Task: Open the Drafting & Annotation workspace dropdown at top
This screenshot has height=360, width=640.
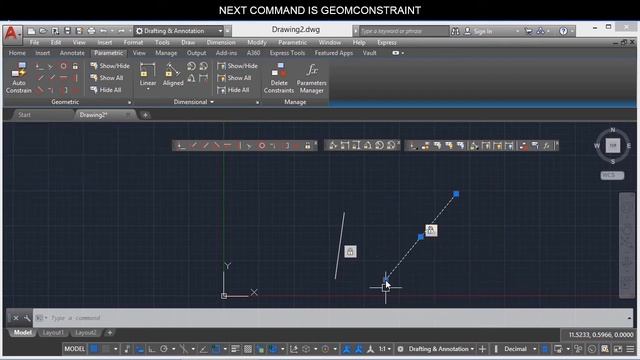Action: 179,31
